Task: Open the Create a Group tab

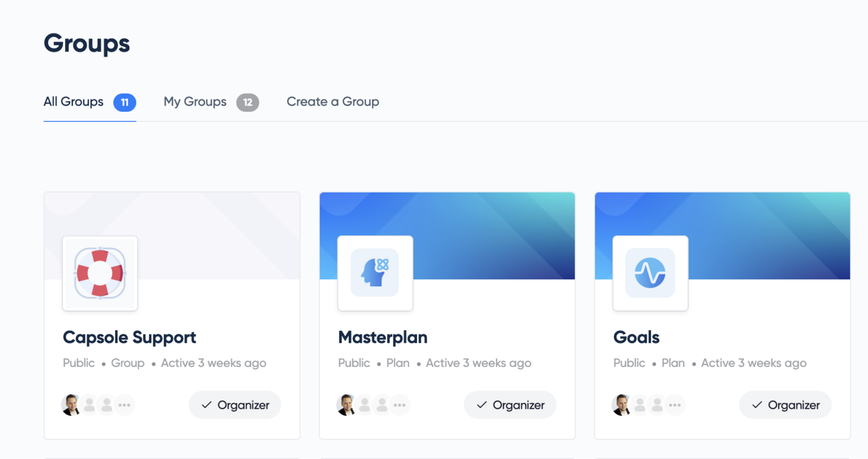Action: [x=333, y=102]
